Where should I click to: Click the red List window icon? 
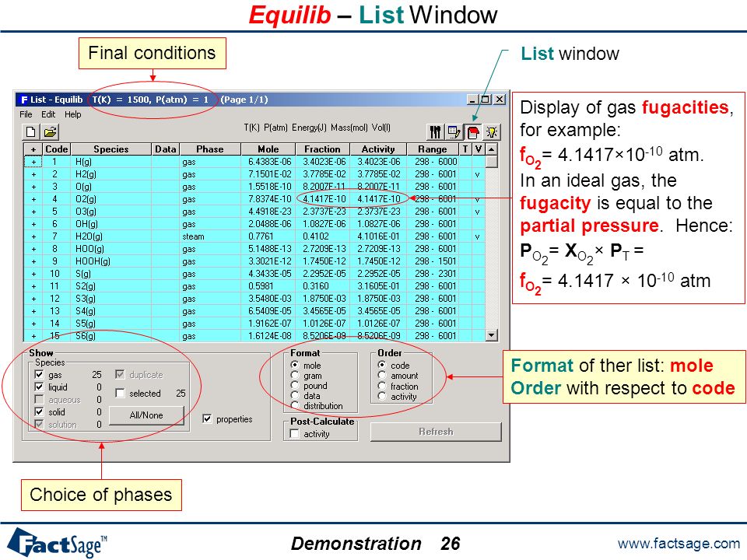point(473,132)
